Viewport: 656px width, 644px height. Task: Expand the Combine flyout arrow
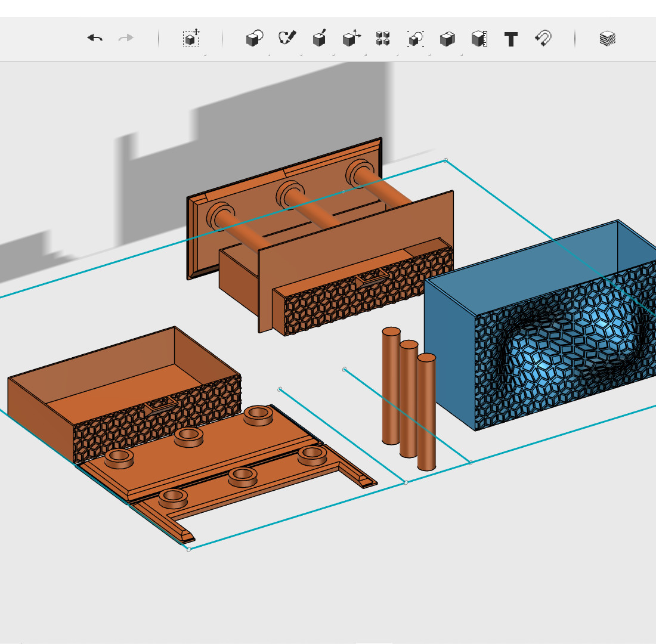462,55
